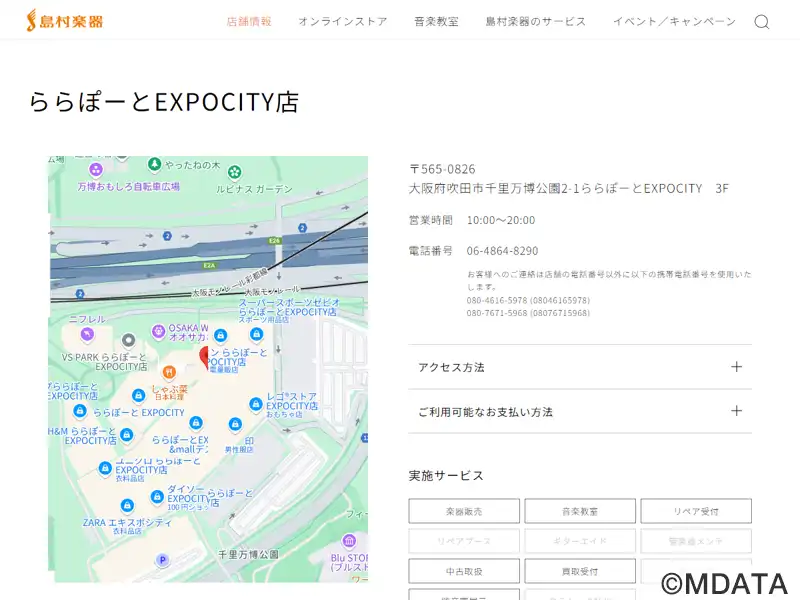The height and width of the screenshot is (600, 800).
Task: Click the レゴストア shopping marker
Action: pos(256,405)
